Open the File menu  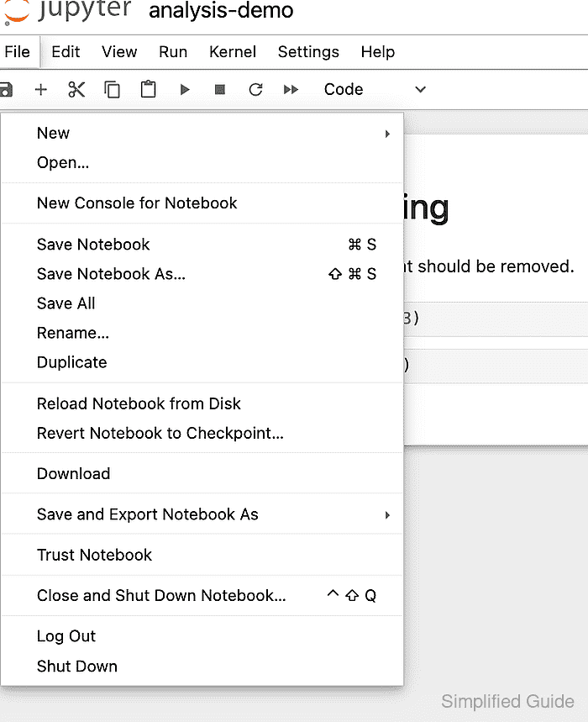click(x=18, y=52)
